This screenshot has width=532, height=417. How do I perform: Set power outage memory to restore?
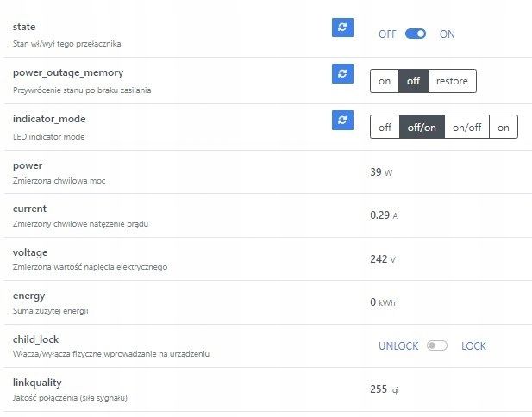click(x=452, y=81)
